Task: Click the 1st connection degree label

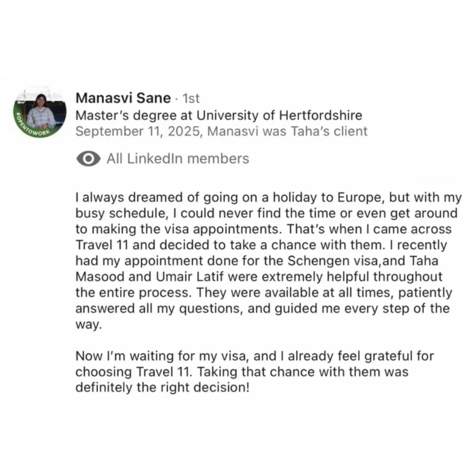Action: 191,99
